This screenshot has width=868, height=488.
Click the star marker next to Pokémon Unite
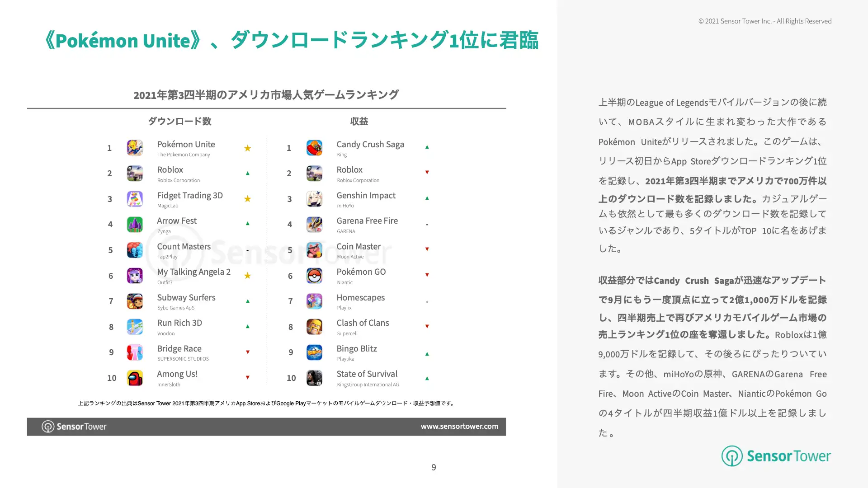click(247, 148)
